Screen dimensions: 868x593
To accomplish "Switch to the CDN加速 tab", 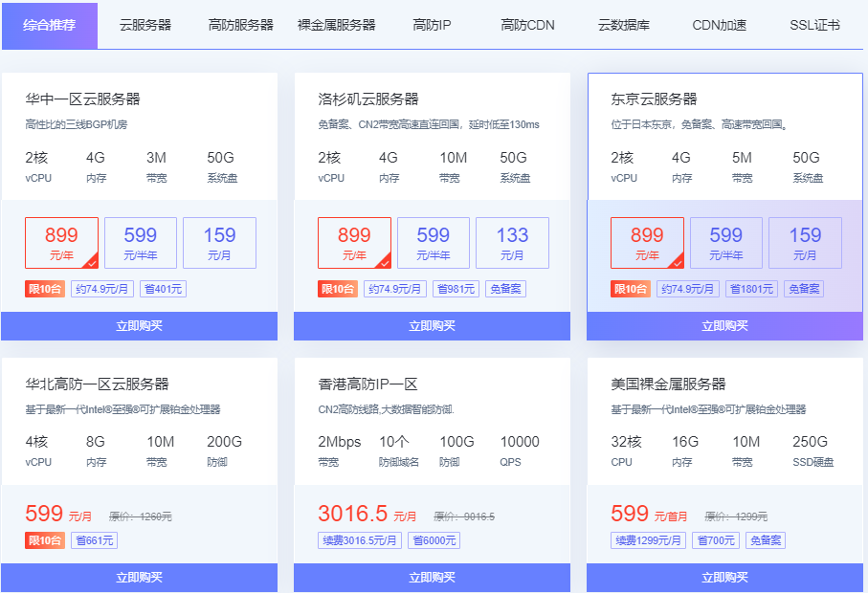I will pyautogui.click(x=719, y=26).
